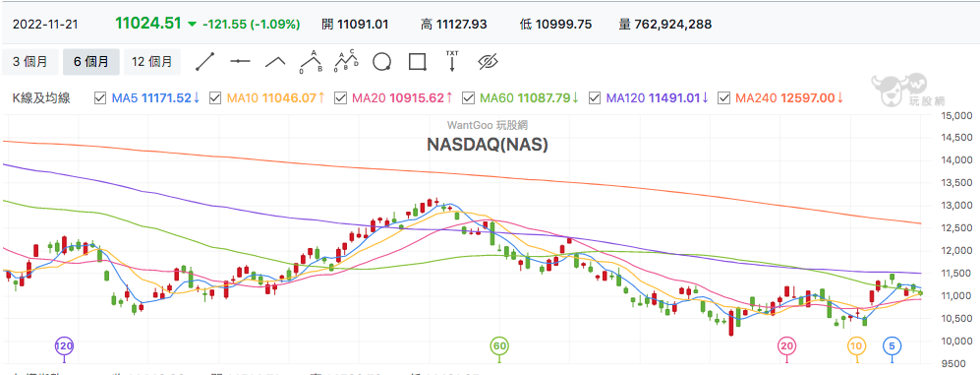Uncheck the MA20 checkbox
This screenshot has height=375, width=980.
341,97
